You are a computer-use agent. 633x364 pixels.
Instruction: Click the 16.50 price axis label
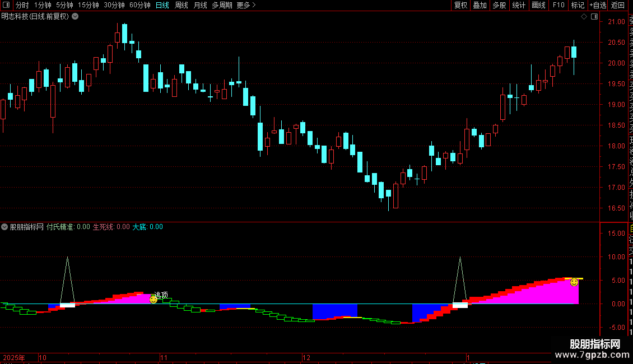[616, 208]
